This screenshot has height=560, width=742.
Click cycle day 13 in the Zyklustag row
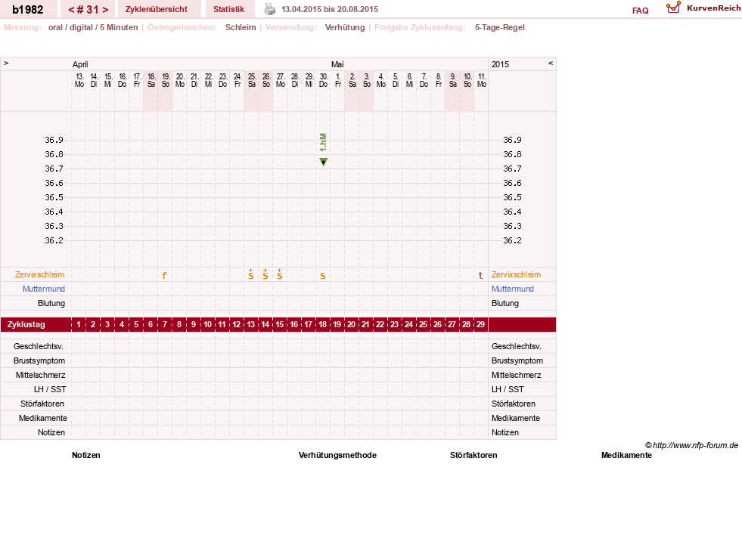pyautogui.click(x=251, y=324)
